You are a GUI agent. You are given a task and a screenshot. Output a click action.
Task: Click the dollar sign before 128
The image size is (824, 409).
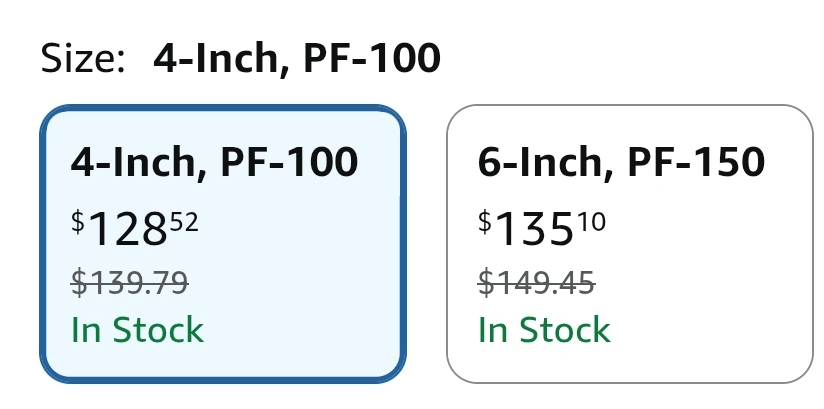click(x=78, y=221)
